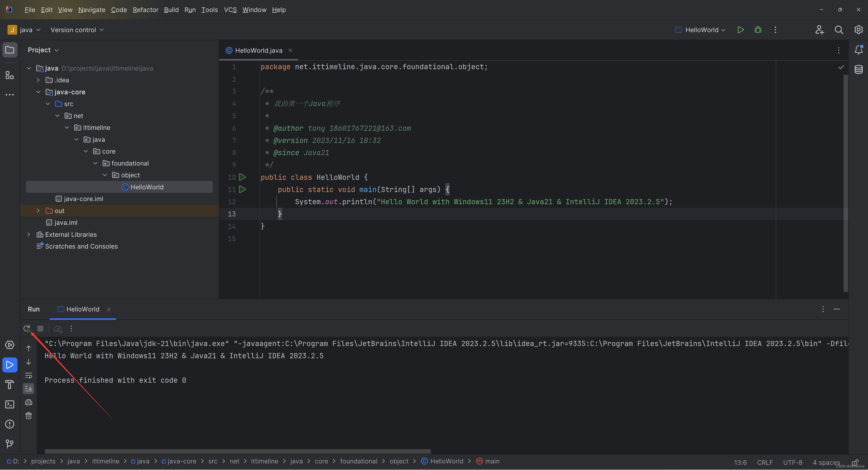Click the Stop process icon in Run panel
The image size is (868, 470).
(x=40, y=329)
